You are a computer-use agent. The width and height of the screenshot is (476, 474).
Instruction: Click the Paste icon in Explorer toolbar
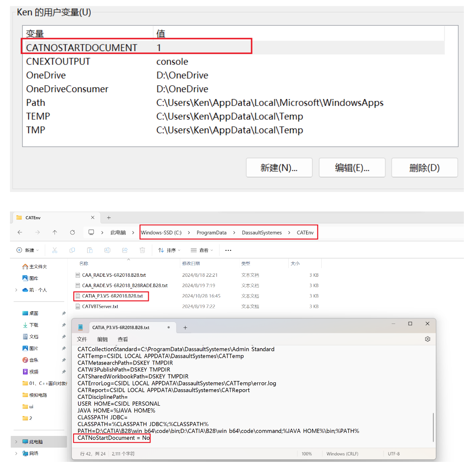point(90,250)
